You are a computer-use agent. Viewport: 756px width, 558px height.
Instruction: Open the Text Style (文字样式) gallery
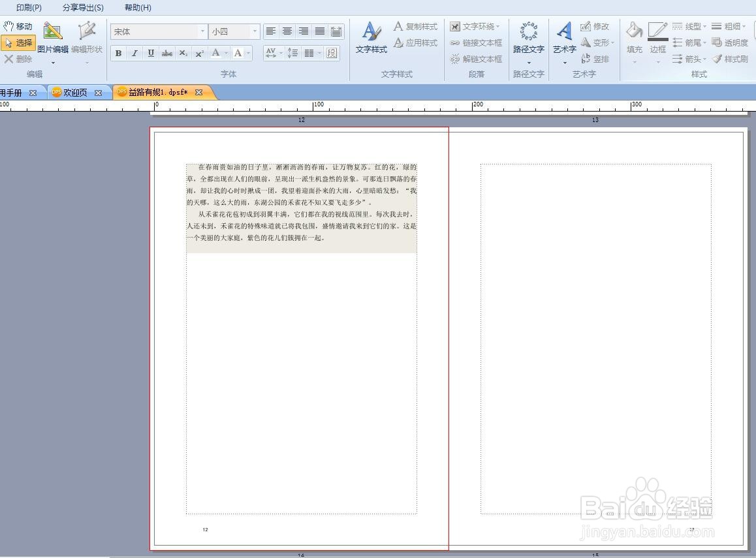tap(371, 38)
